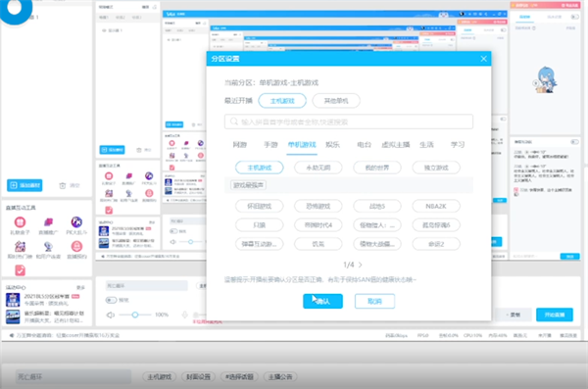Expand 更多 in the activity center panel
The image size is (588, 389).
tap(80, 287)
